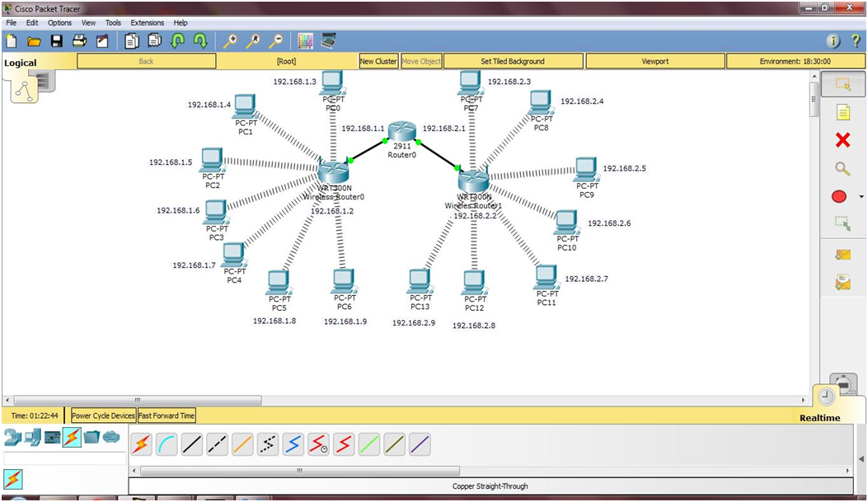Open the Options menu
Screen dimensions: 868x502
(x=59, y=23)
